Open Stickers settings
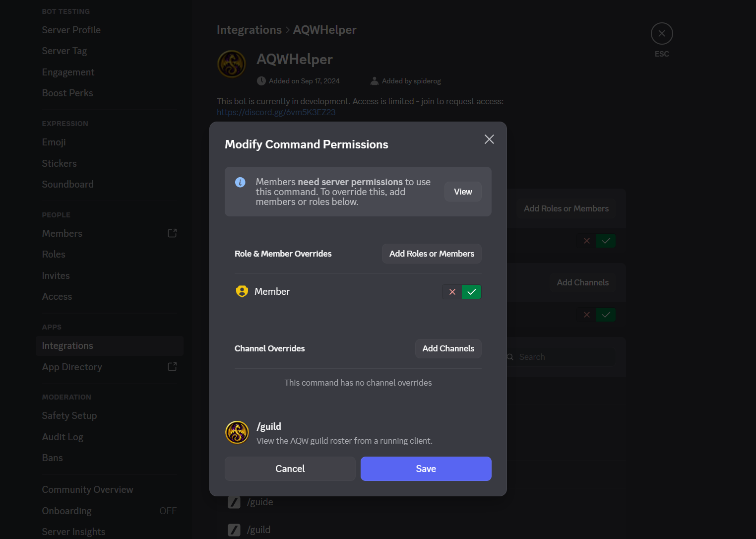Image resolution: width=756 pixels, height=539 pixels. tap(110, 163)
